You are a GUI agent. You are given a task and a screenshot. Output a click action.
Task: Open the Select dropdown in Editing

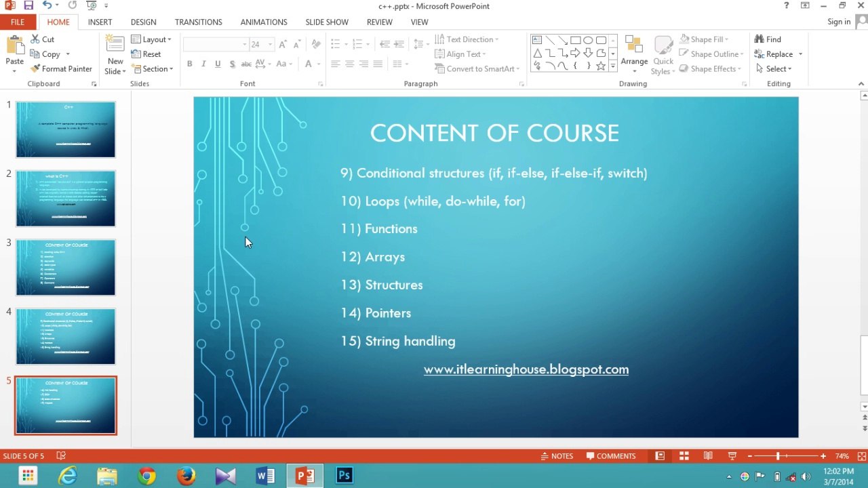click(774, 68)
